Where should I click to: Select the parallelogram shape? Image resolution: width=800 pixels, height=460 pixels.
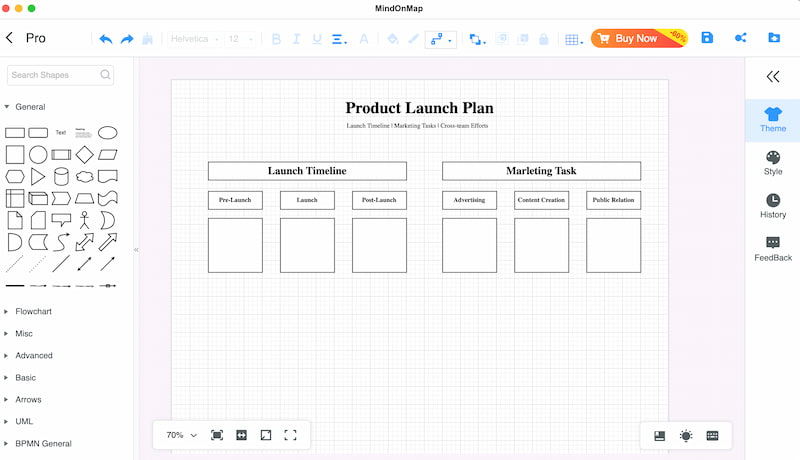pos(108,155)
